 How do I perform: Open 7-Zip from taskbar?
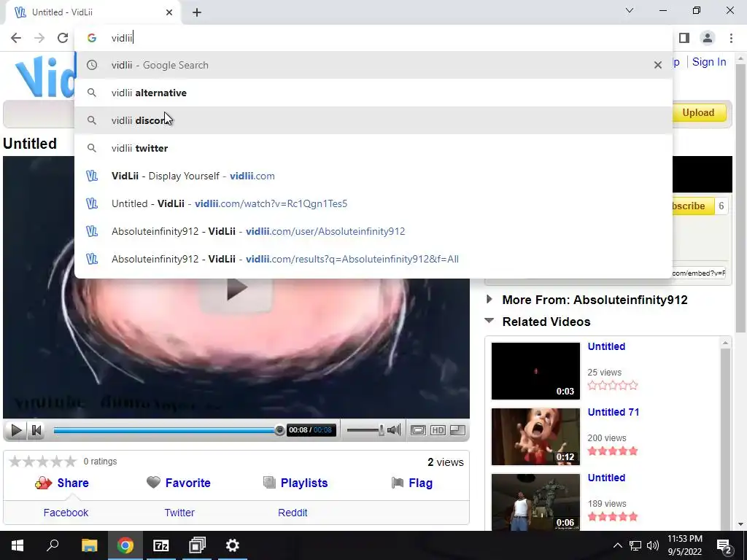(161, 545)
